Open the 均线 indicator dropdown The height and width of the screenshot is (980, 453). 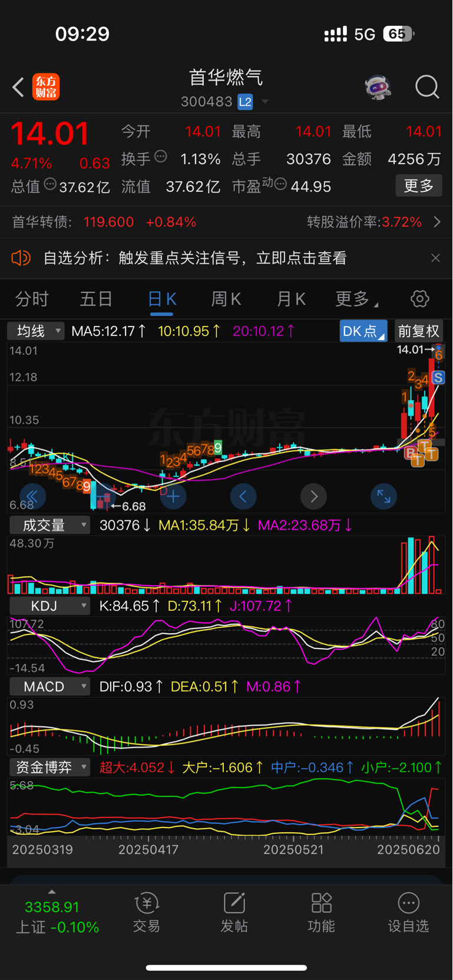click(35, 331)
